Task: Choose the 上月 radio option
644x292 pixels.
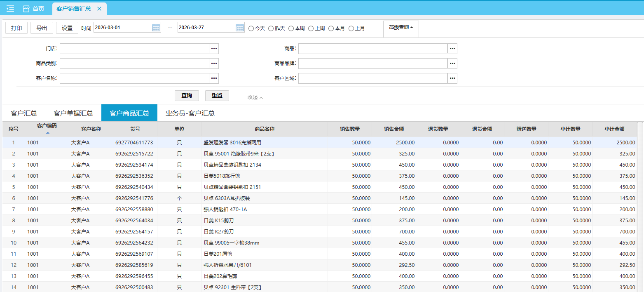Action: tap(351, 28)
